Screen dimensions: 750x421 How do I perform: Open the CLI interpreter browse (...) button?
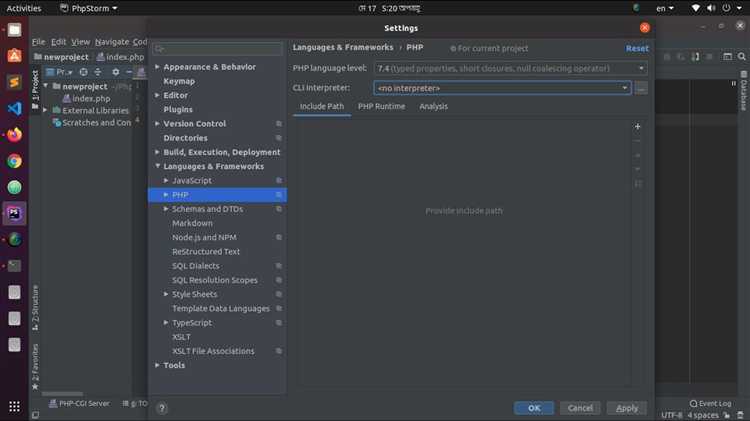coord(641,88)
